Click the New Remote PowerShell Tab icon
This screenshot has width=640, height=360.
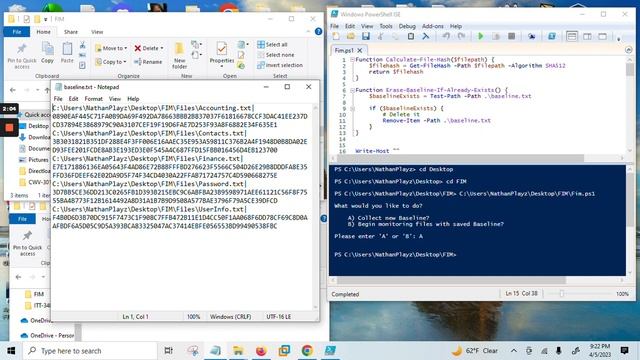(531, 36)
